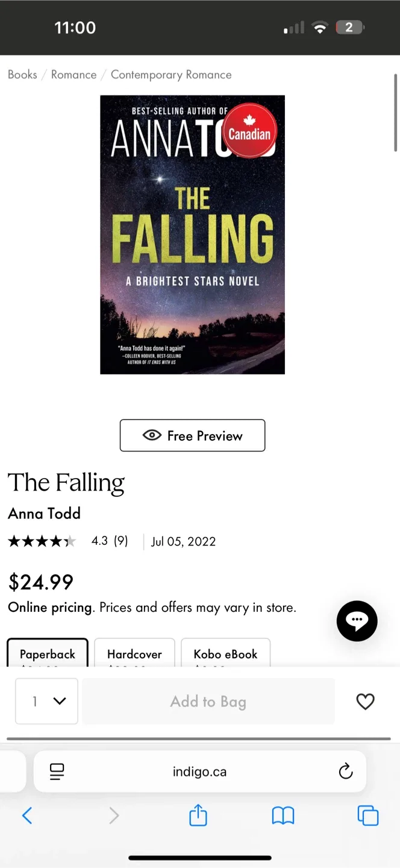Show all open Safari tabs
This screenshot has height=868, width=400.
[x=367, y=815]
